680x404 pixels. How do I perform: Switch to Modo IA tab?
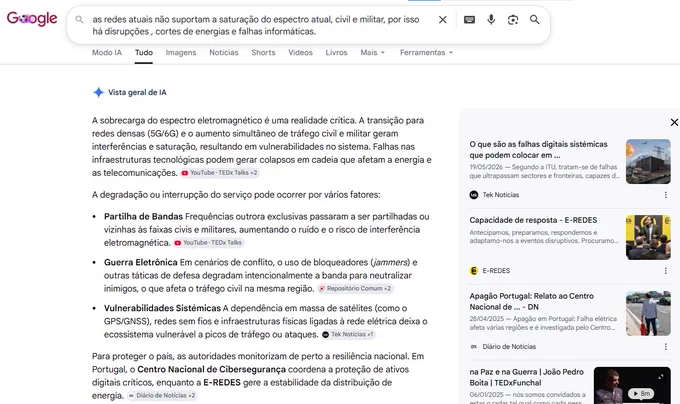coord(107,52)
